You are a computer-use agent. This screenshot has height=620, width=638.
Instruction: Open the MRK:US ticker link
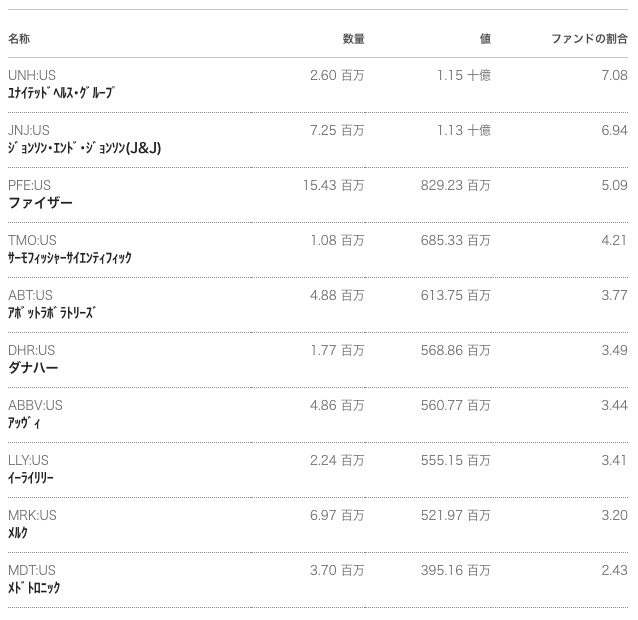(32, 515)
